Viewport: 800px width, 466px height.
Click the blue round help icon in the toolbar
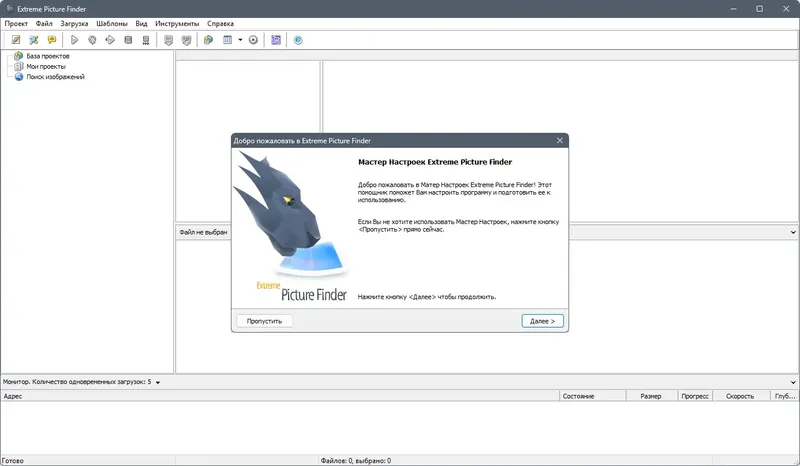click(298, 40)
